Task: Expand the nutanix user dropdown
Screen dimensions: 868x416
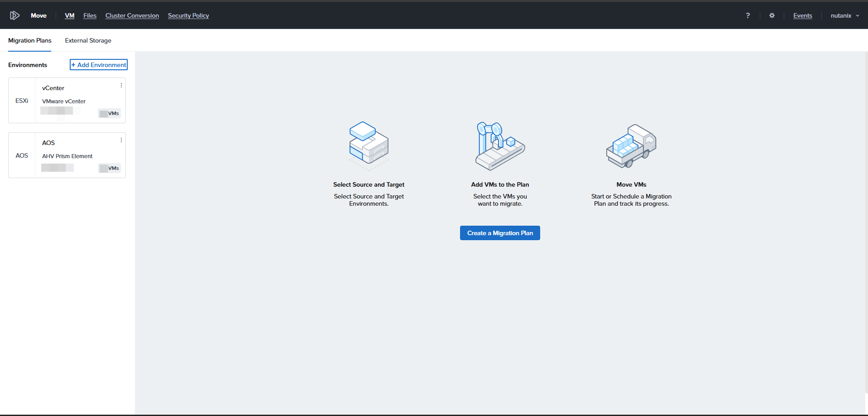Action: tap(845, 15)
